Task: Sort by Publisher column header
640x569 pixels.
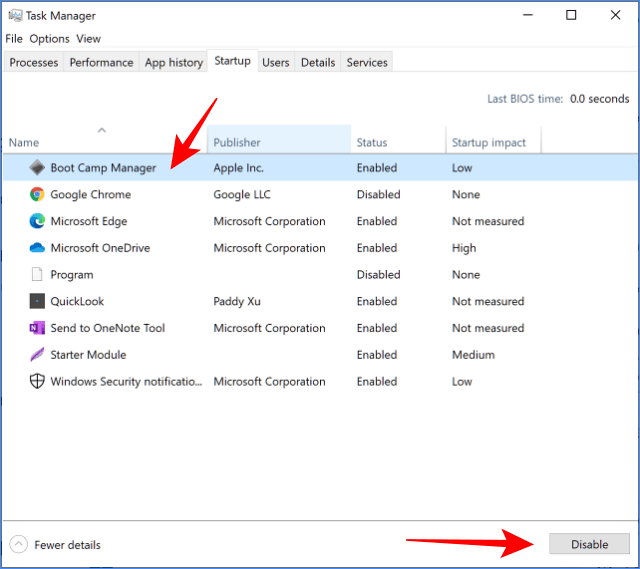Action: (x=279, y=140)
